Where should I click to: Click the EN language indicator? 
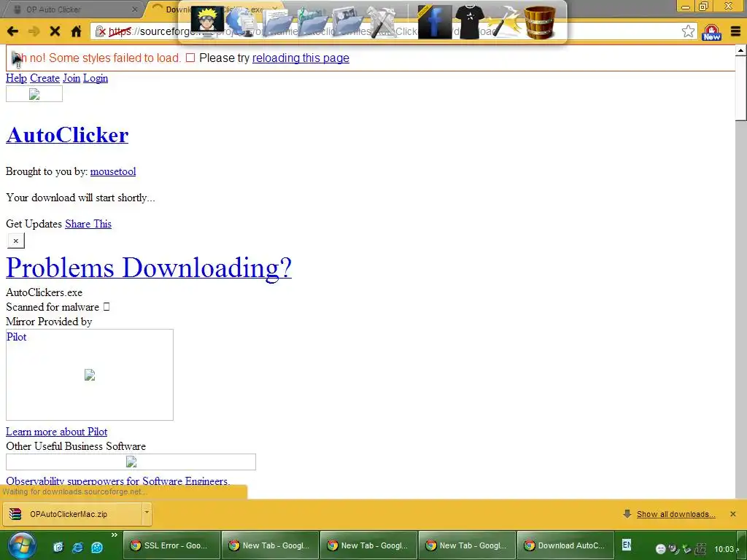(x=627, y=544)
